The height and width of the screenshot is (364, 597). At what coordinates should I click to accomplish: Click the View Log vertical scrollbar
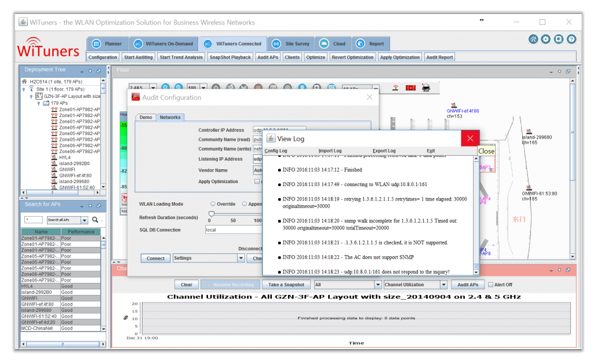coord(476,215)
